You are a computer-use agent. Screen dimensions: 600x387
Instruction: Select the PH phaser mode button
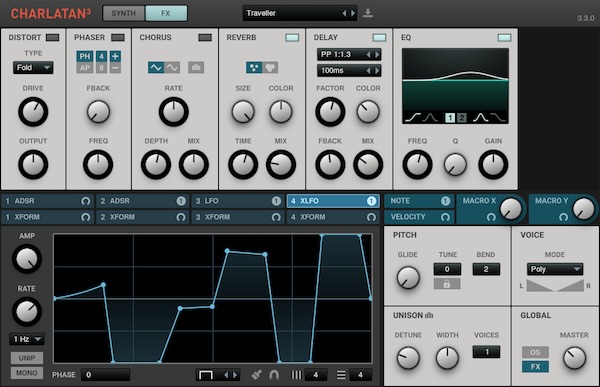point(85,56)
